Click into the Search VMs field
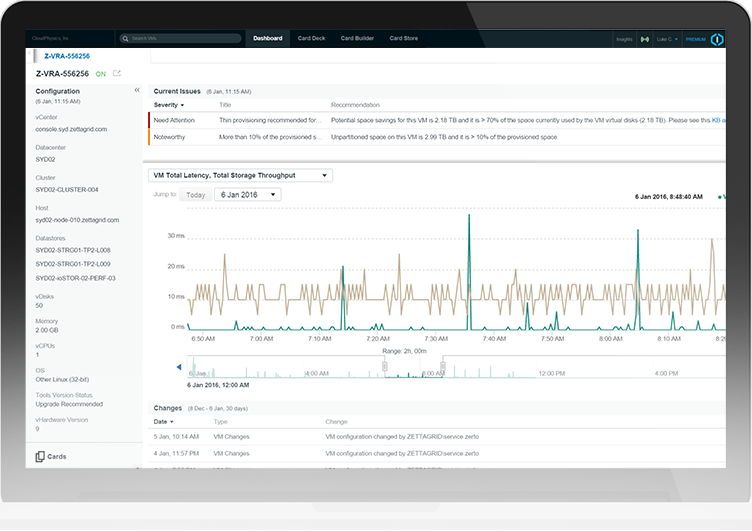This screenshot has height=531, width=752. click(x=185, y=39)
